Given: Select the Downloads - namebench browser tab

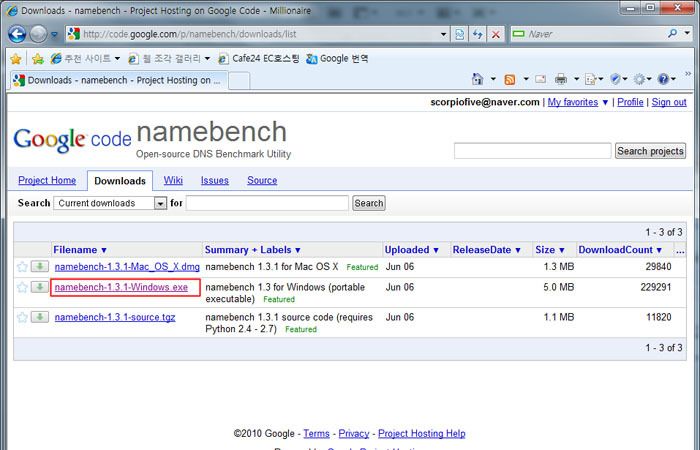Looking at the screenshot, I should pyautogui.click(x=119, y=80).
